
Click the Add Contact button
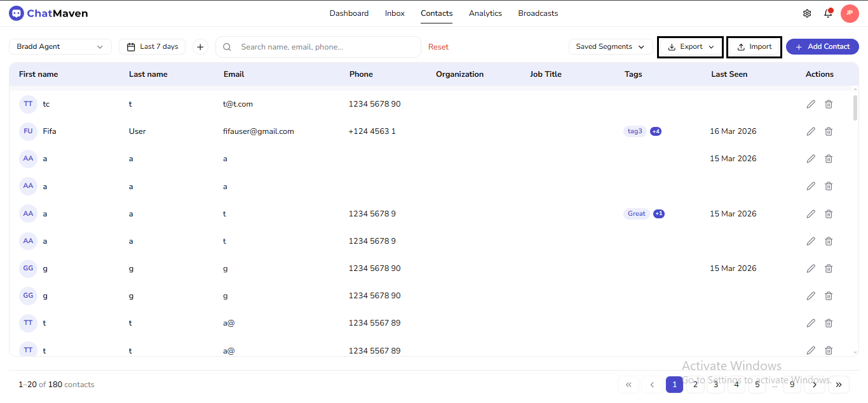pyautogui.click(x=822, y=46)
